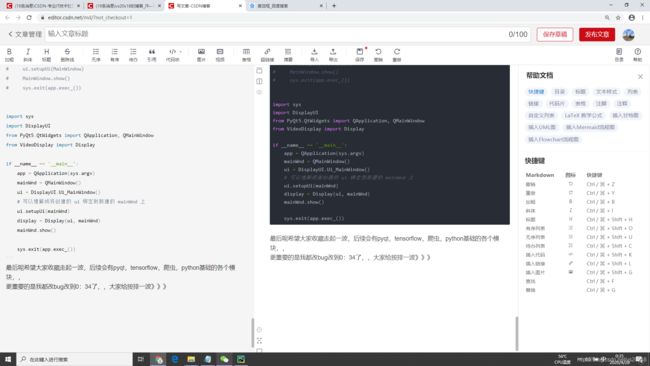Apply italic (斜体) formatting

pyautogui.click(x=28, y=54)
